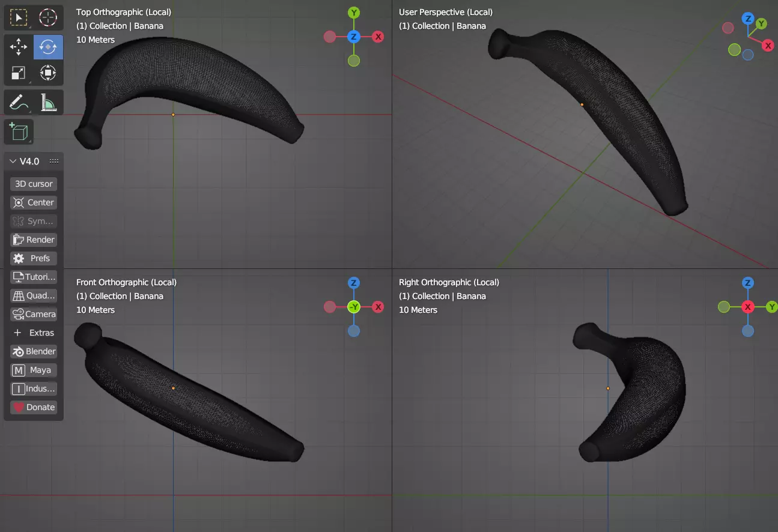Click red X axis in User Perspective gizmo
The image size is (778, 532).
tap(768, 46)
